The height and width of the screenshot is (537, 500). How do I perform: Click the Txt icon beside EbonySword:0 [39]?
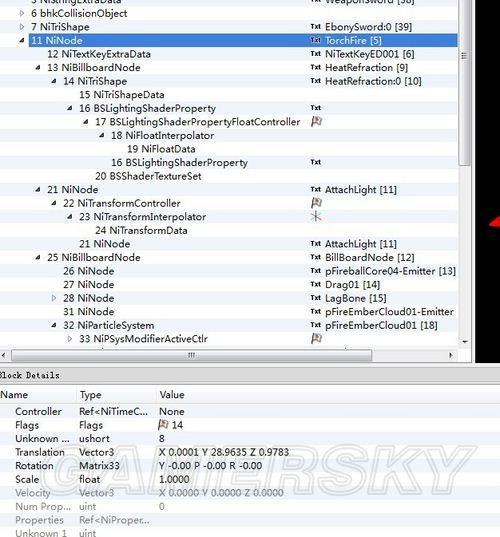click(315, 26)
